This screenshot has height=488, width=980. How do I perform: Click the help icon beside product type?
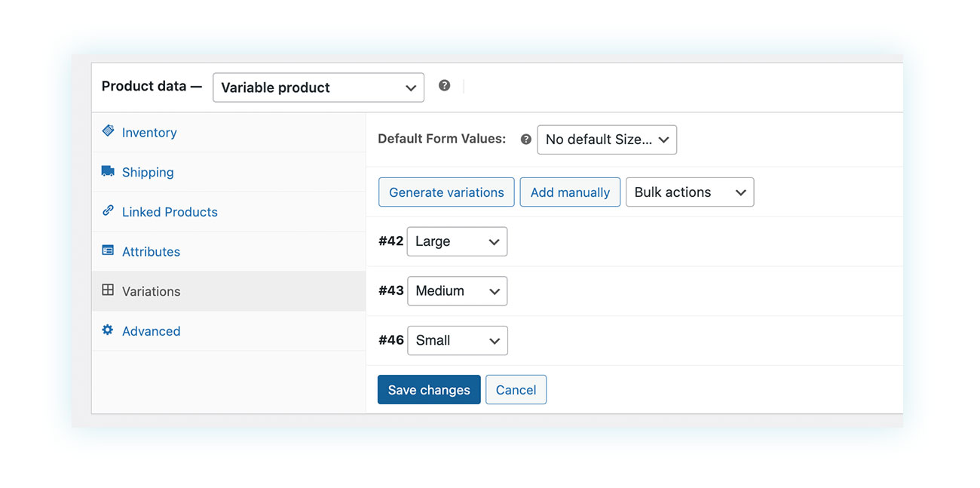pyautogui.click(x=445, y=86)
